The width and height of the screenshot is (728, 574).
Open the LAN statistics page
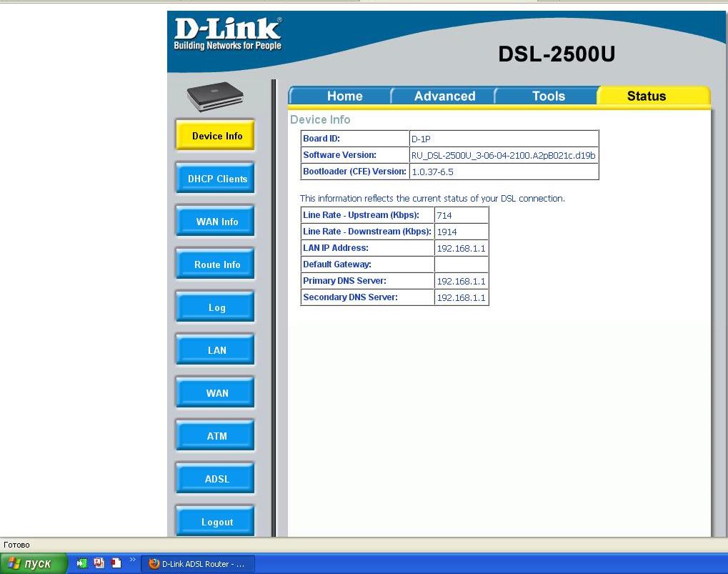(x=216, y=350)
